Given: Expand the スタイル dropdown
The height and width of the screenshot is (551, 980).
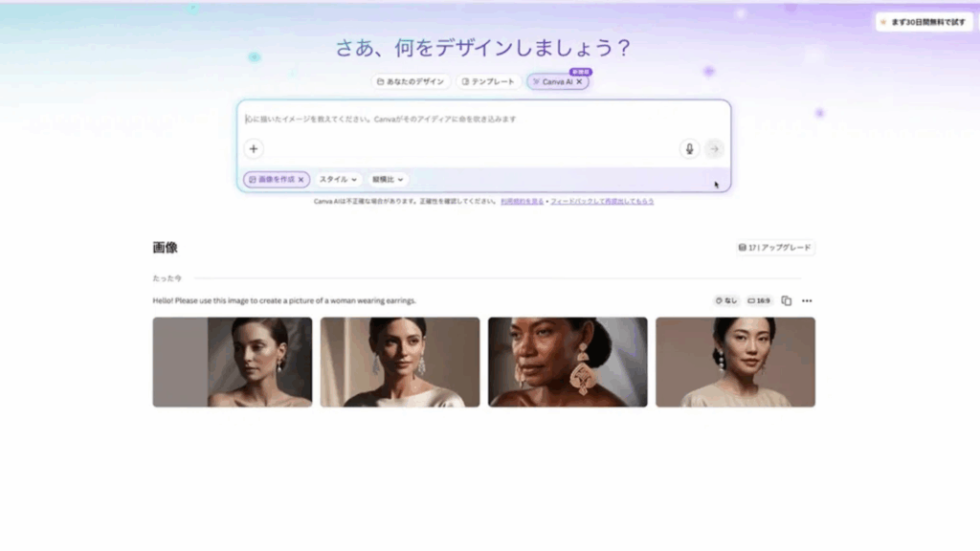Looking at the screenshot, I should pos(339,180).
